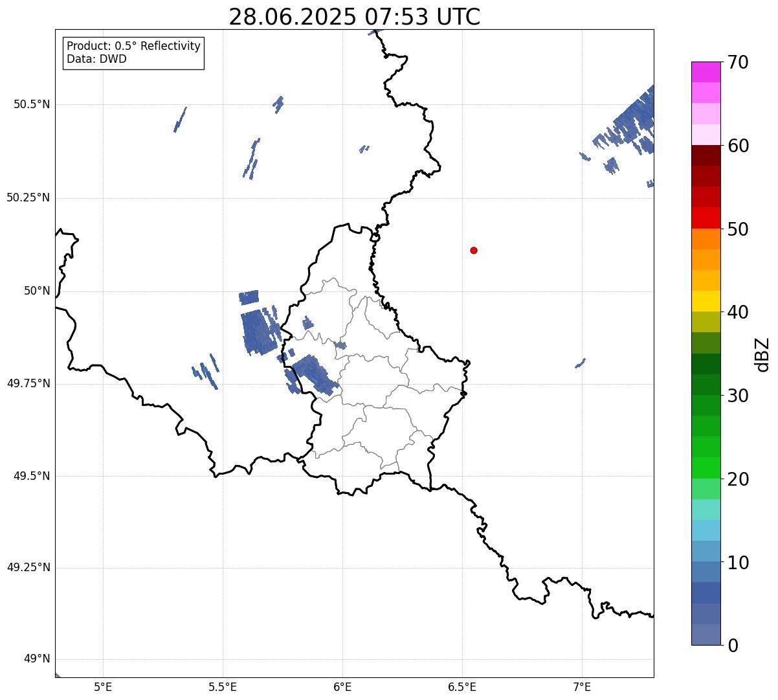Click the 'Product: 0.5° Reflectivity' label

133,46
